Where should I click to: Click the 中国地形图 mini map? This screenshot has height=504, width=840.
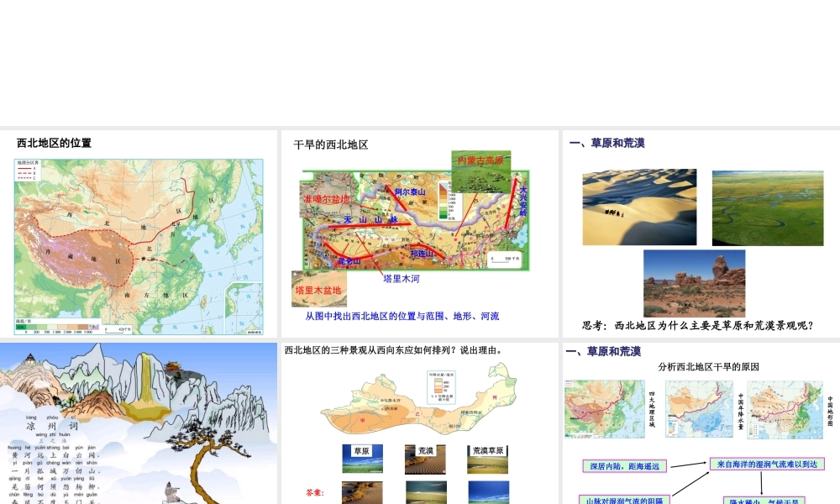pos(785,410)
